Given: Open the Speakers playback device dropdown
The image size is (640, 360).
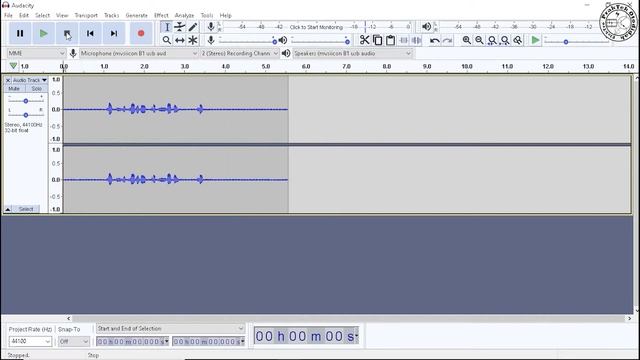Looking at the screenshot, I should [x=352, y=53].
